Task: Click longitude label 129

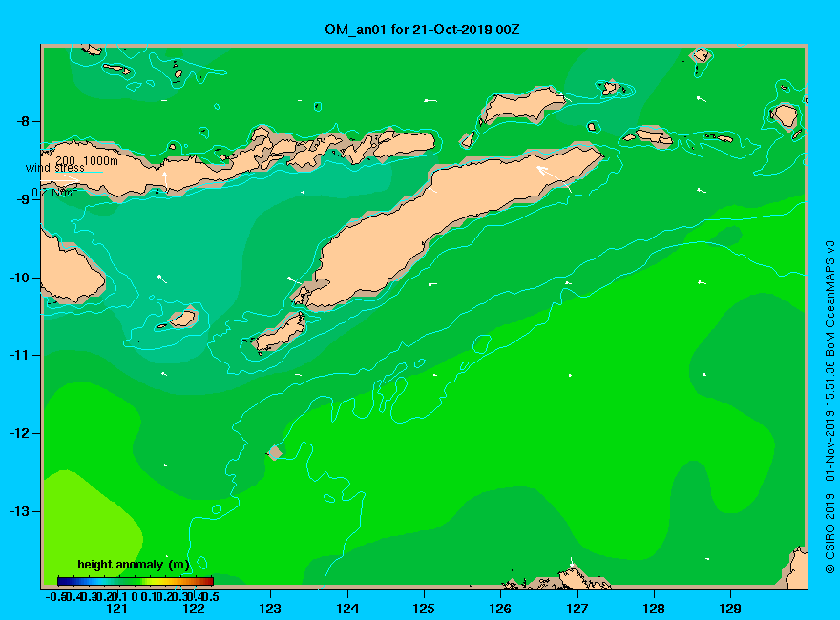Action: (730, 609)
